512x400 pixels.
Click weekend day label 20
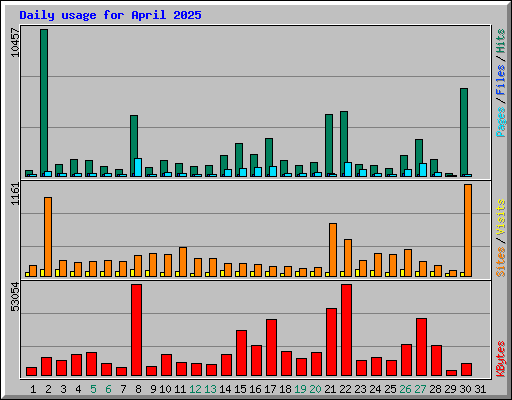[315, 389]
